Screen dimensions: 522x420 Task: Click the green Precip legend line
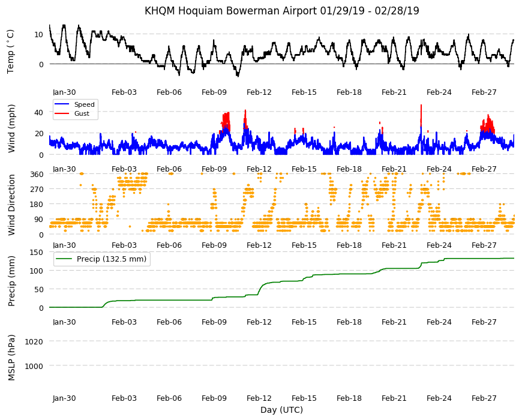[x=64, y=259]
